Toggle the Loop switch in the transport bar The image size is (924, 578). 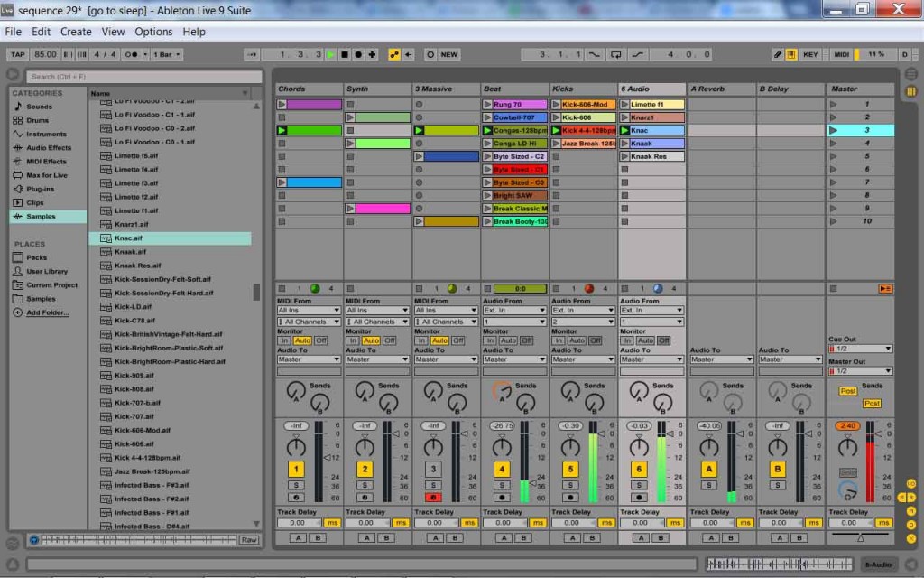point(615,54)
